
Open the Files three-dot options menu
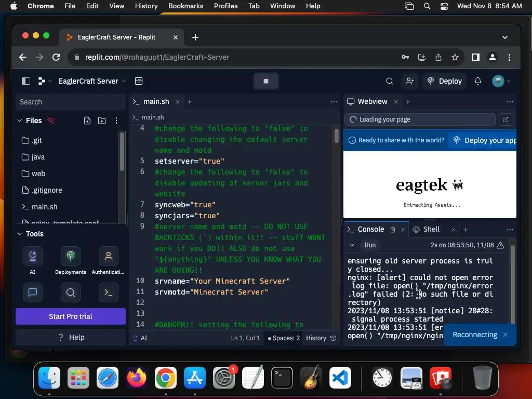click(x=116, y=121)
